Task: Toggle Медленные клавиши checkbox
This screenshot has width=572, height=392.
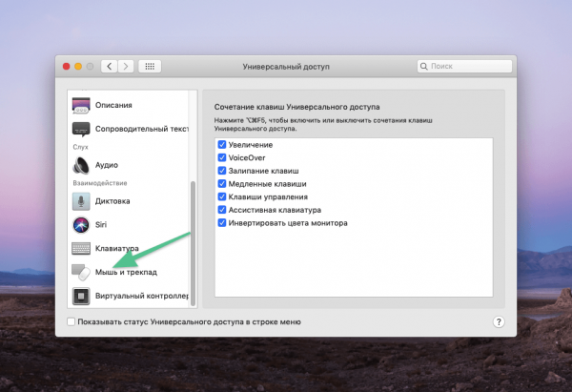Action: [x=222, y=183]
